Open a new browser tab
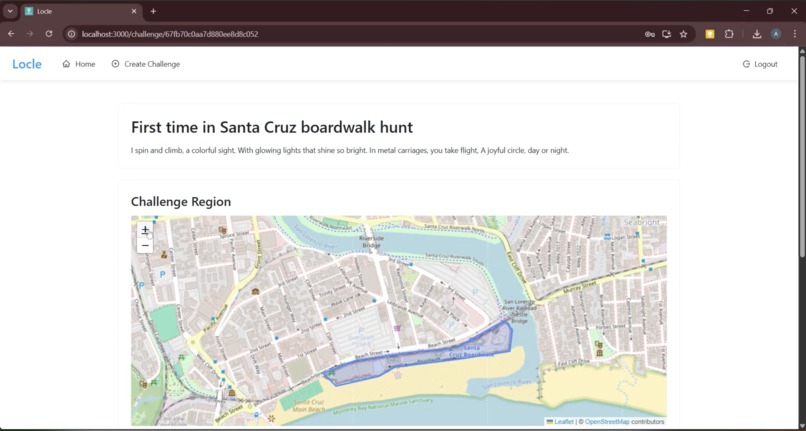This screenshot has width=806, height=431. (153, 11)
